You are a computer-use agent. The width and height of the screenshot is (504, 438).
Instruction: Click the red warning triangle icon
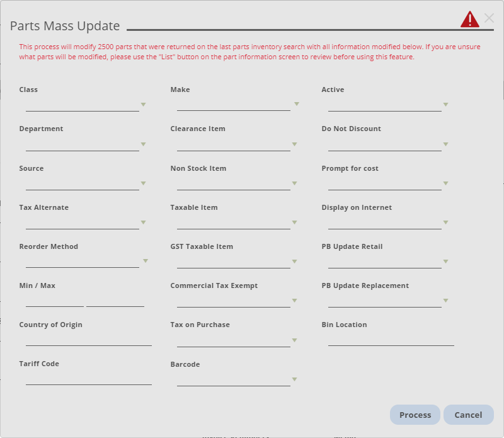pyautogui.click(x=471, y=18)
